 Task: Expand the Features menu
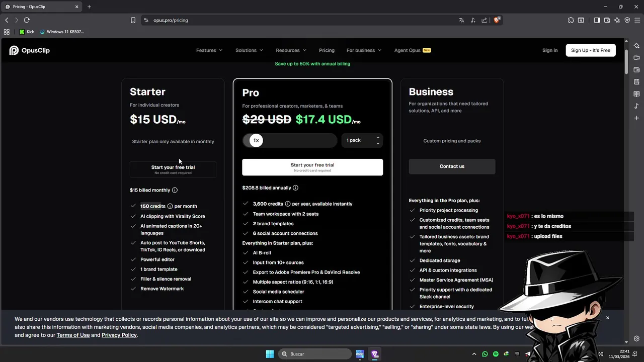pos(209,50)
